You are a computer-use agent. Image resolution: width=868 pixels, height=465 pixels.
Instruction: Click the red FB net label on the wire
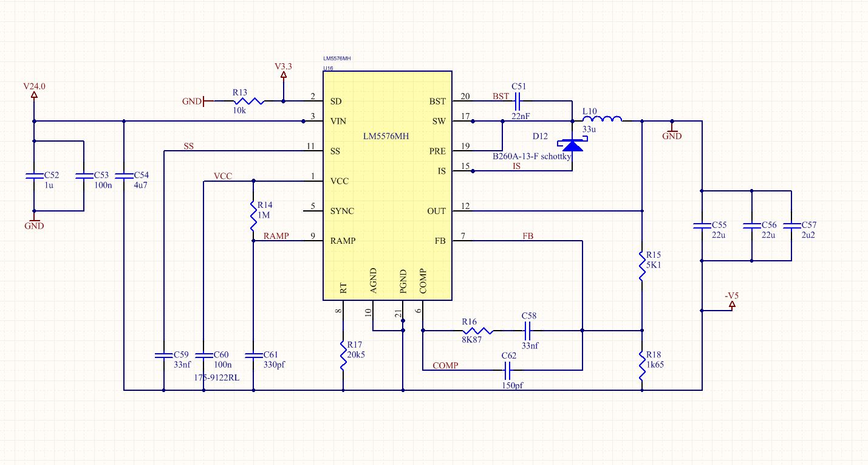(529, 236)
